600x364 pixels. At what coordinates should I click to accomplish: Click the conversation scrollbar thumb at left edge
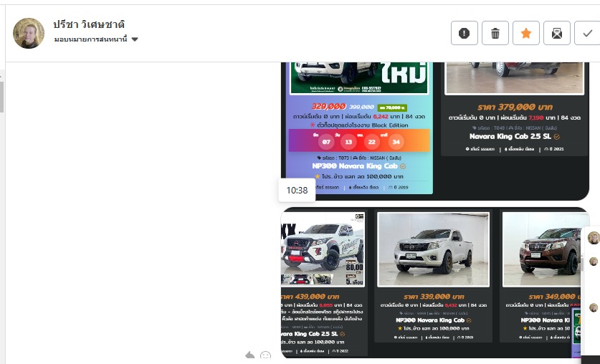[x=1, y=97]
